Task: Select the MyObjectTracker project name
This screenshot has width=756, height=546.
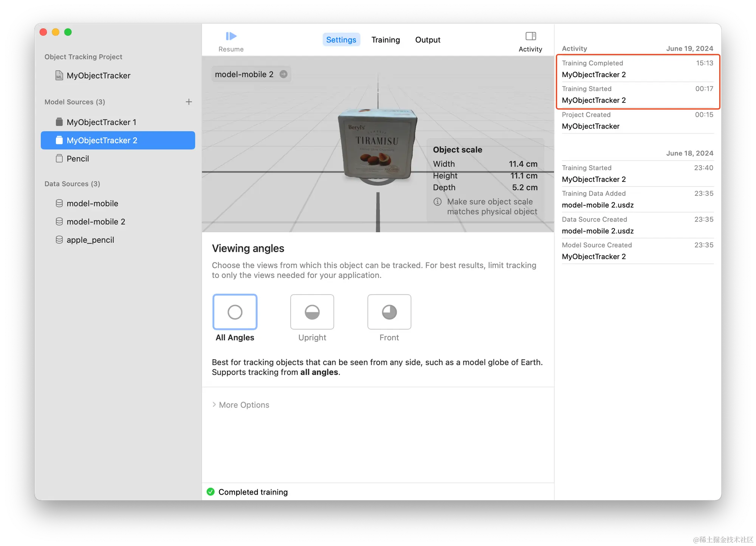Action: 98,76
